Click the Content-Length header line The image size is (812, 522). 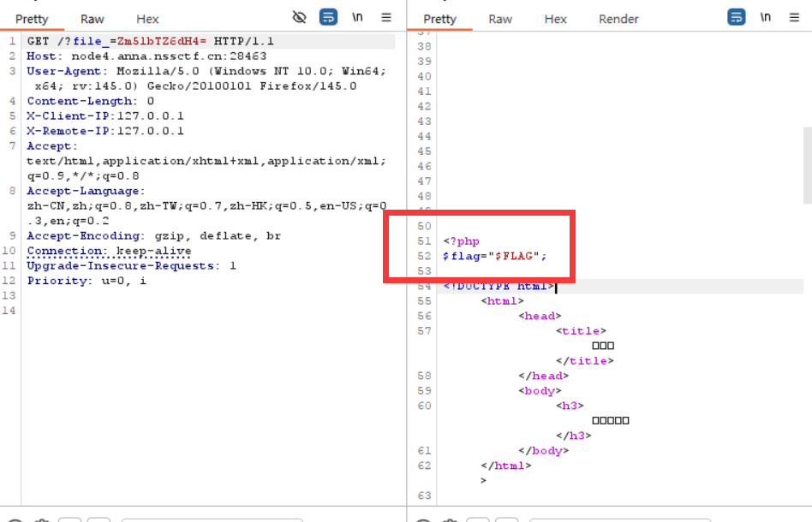91,101
